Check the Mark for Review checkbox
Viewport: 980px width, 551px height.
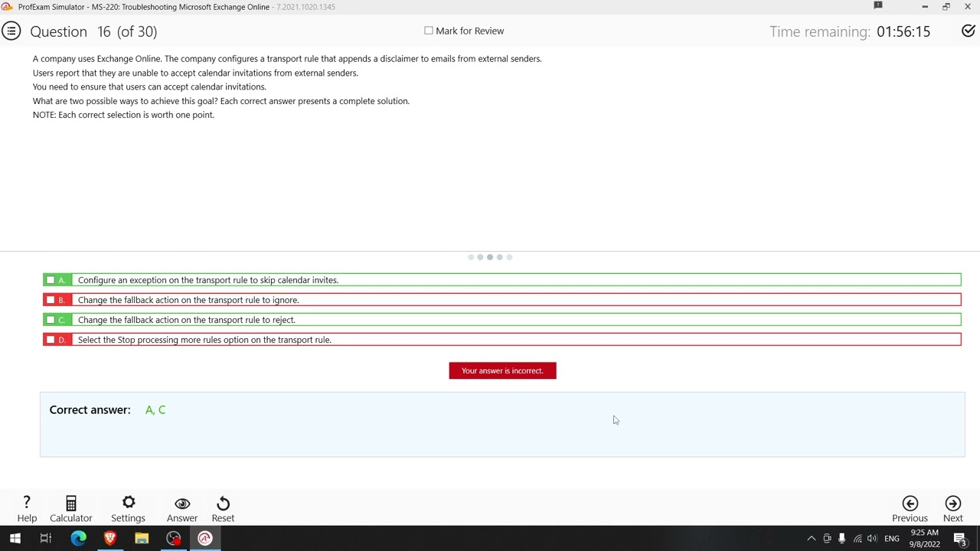pos(429,31)
